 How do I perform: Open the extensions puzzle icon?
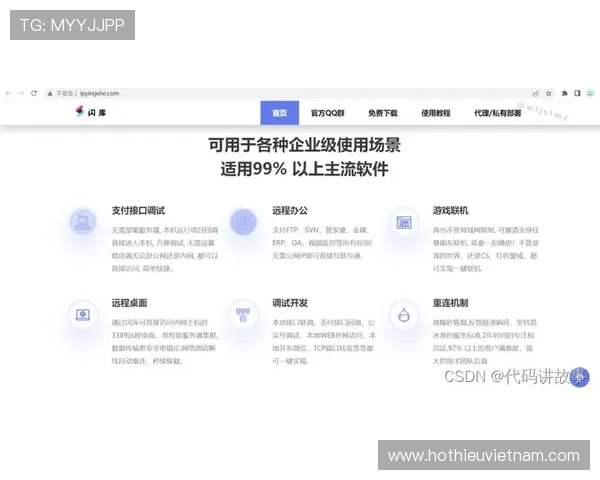pos(564,93)
